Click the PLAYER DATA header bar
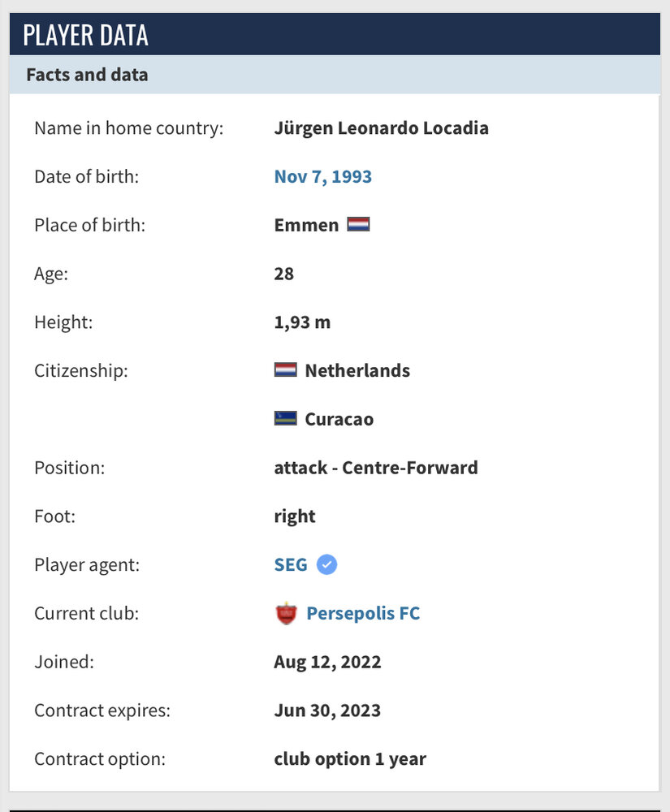Viewport: 670px width, 812px height. tap(335, 35)
